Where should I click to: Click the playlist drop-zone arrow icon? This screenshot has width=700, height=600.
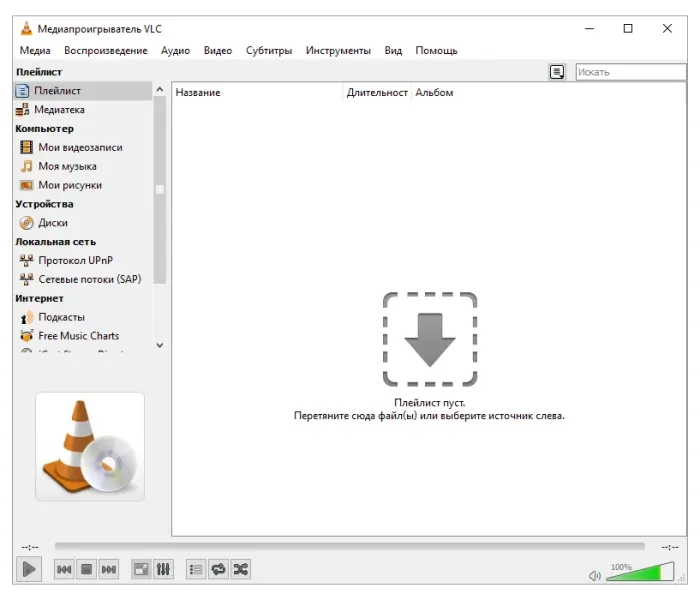click(x=430, y=339)
